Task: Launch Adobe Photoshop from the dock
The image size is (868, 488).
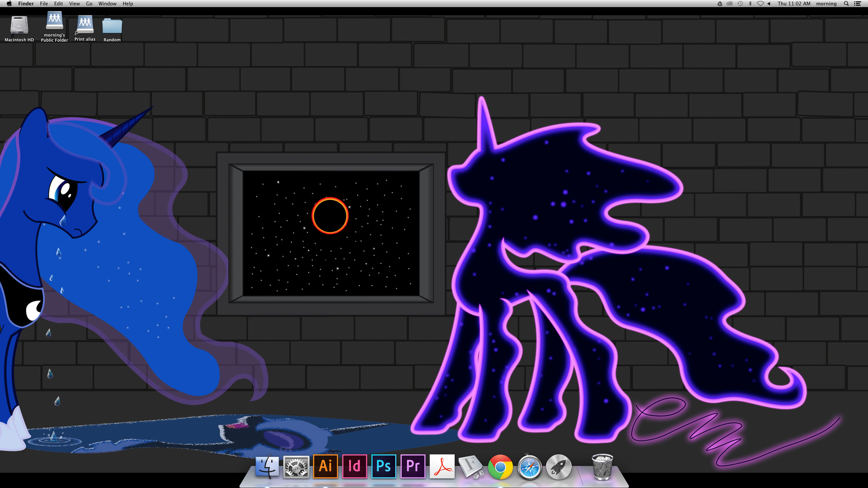Action: coord(384,466)
